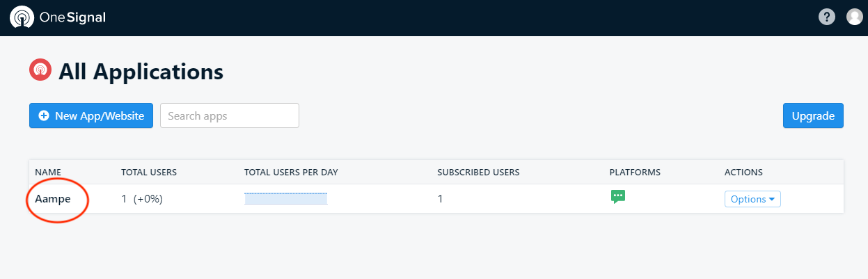Create a New App/Website
868x279 pixels.
pos(91,115)
